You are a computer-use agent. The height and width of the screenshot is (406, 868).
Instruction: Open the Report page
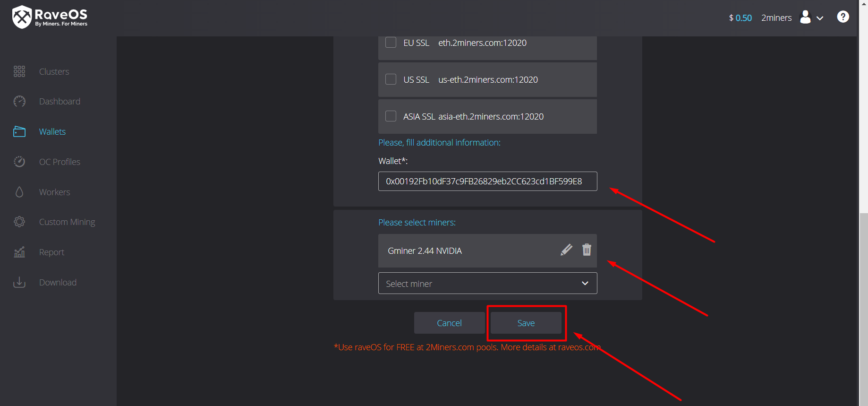pyautogui.click(x=51, y=252)
